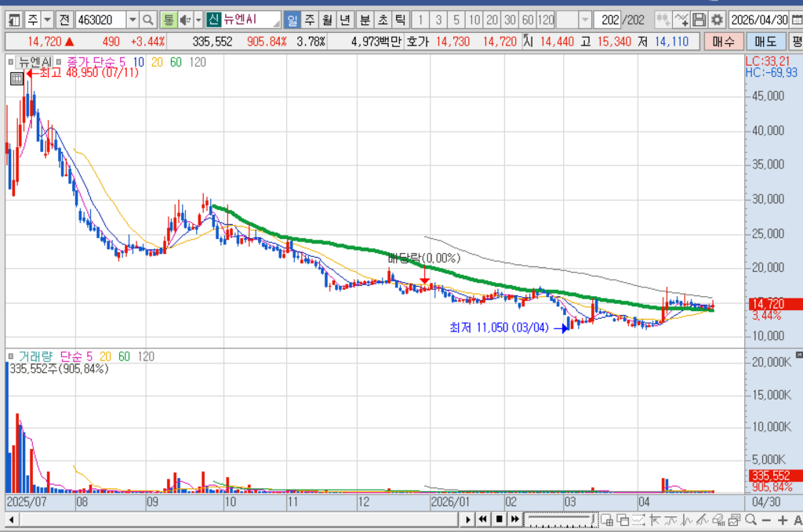Click the trend line drawing icon
The width and height of the screenshot is (803, 532).
(x=670, y=520)
